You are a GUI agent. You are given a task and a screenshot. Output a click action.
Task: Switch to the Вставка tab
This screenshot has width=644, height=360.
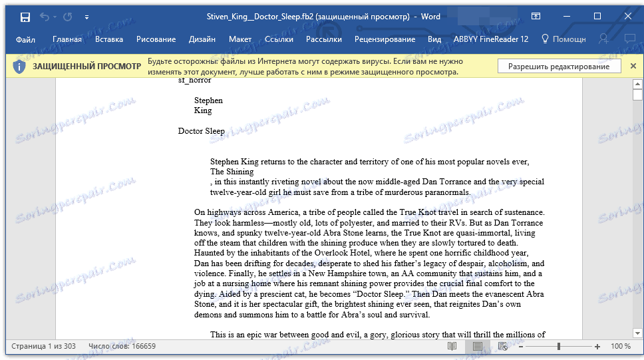(x=109, y=39)
